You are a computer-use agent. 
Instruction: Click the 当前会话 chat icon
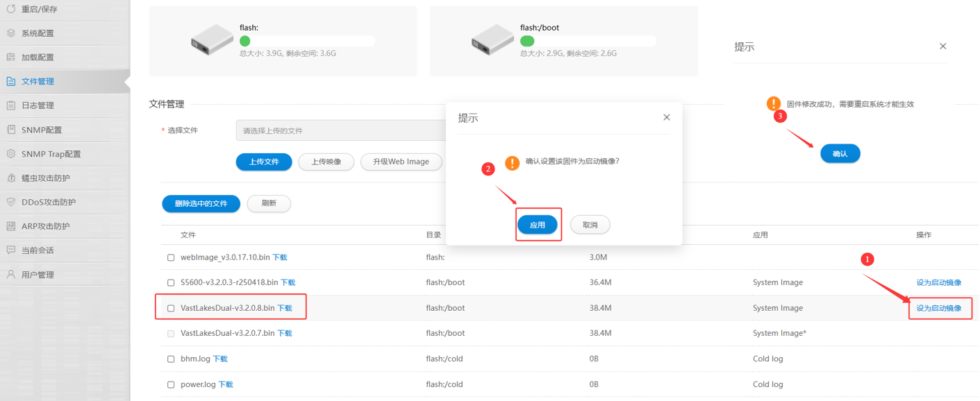point(10,250)
